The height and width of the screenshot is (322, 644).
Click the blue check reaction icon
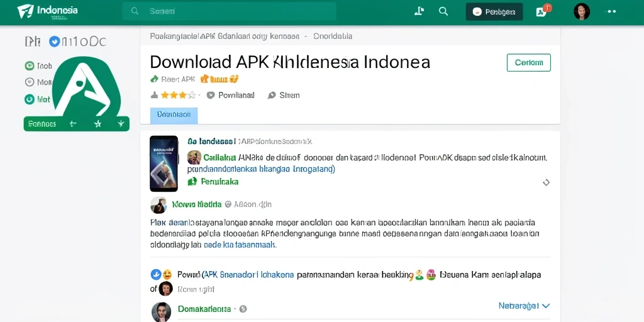pos(156,274)
